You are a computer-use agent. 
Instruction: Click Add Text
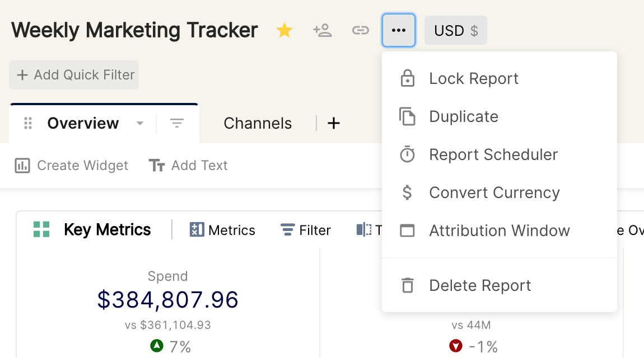(x=188, y=166)
